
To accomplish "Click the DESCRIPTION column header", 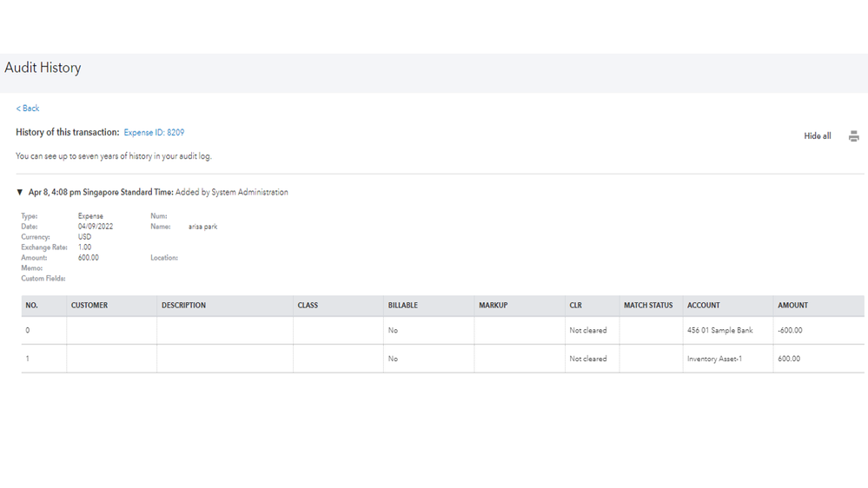I will point(183,306).
